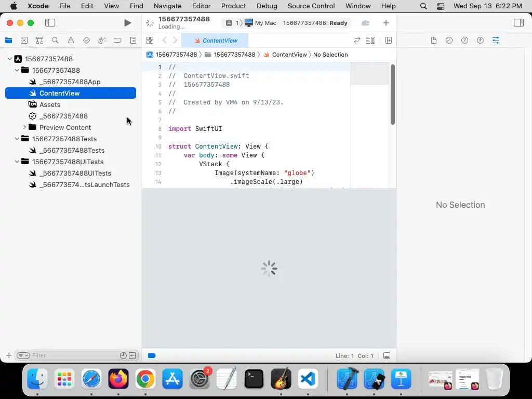Click the No Selection breadcrumb
532x399 pixels.
coord(330,55)
